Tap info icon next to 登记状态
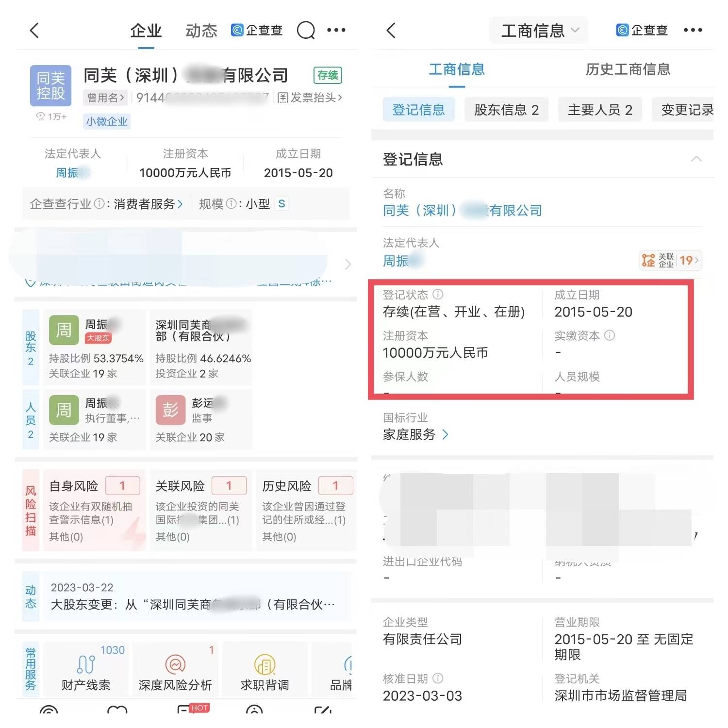Screen dimensions: 728x728 [x=438, y=295]
